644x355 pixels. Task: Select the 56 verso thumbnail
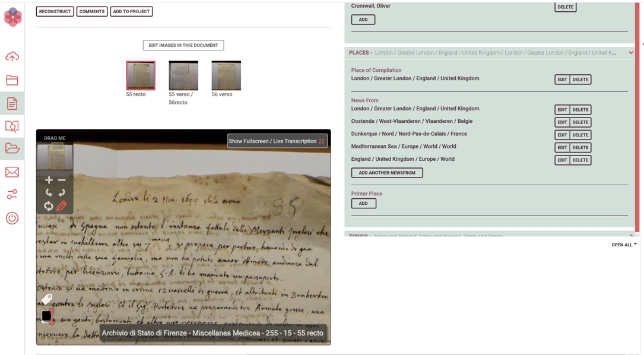coord(226,75)
